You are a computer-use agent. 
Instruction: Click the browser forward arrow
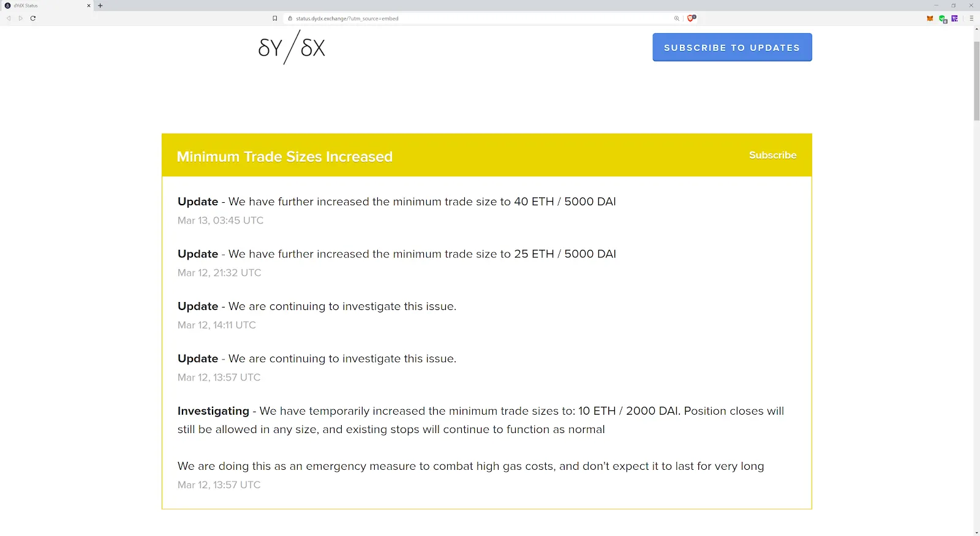21,18
